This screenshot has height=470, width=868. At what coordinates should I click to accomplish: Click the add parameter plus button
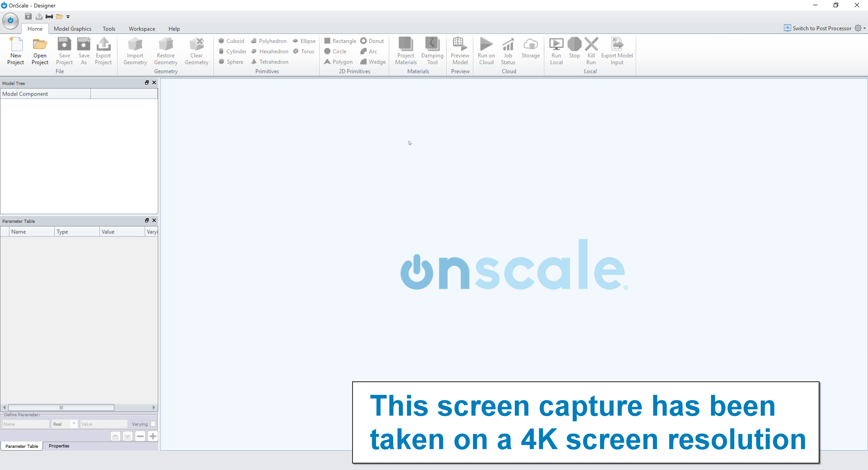[x=153, y=436]
